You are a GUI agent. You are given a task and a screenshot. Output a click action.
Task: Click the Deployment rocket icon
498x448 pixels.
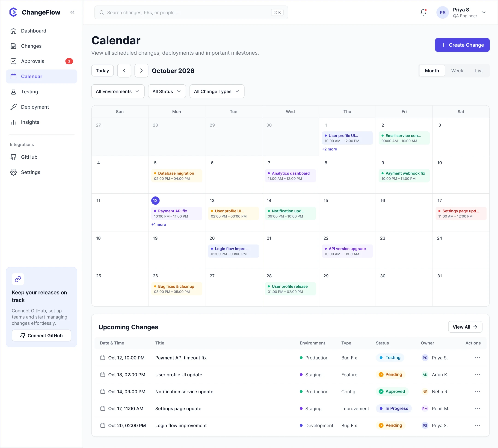tap(14, 107)
